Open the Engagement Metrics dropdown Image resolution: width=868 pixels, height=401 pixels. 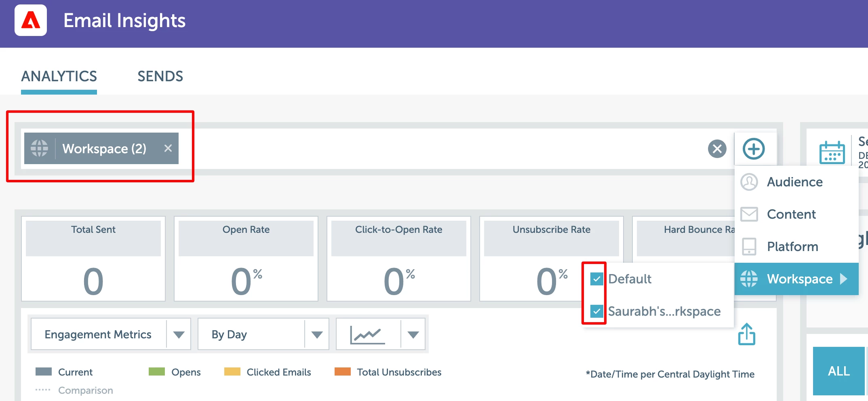coord(111,334)
